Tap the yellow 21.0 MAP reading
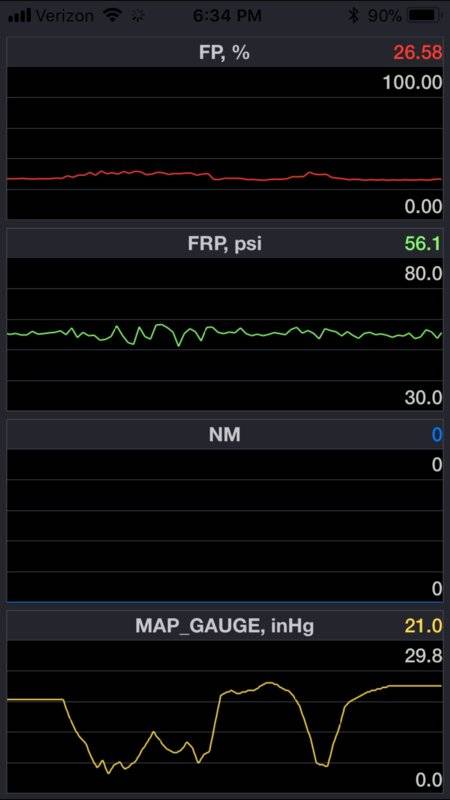450x800 pixels. (423, 626)
